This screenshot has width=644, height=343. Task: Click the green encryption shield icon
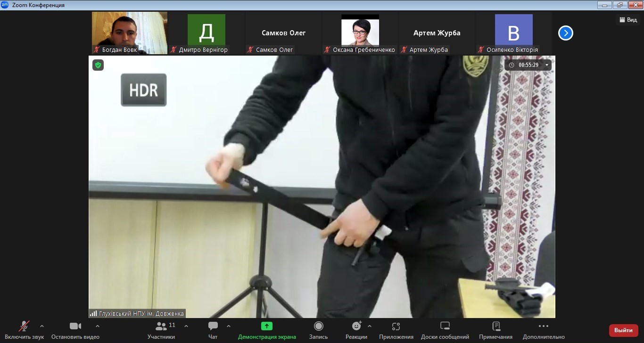[98, 65]
